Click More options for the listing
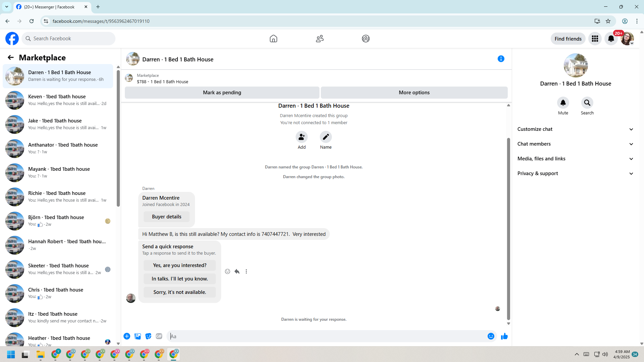The width and height of the screenshot is (644, 362). 414,93
